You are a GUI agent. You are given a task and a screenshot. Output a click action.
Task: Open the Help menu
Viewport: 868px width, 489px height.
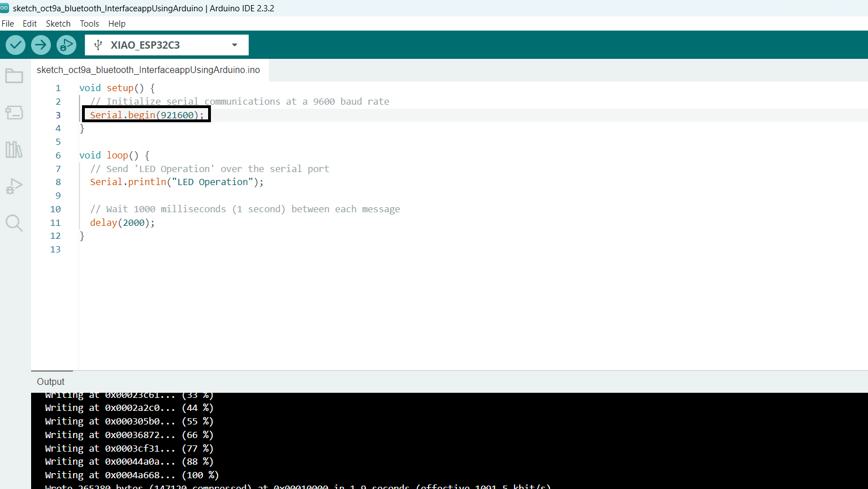(116, 24)
